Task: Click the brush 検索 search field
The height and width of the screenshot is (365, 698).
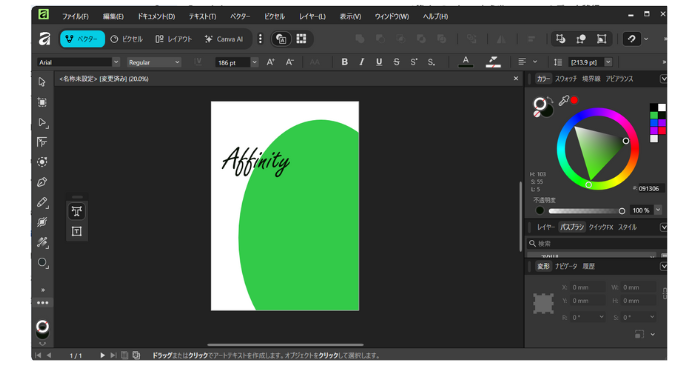Action: (597, 243)
